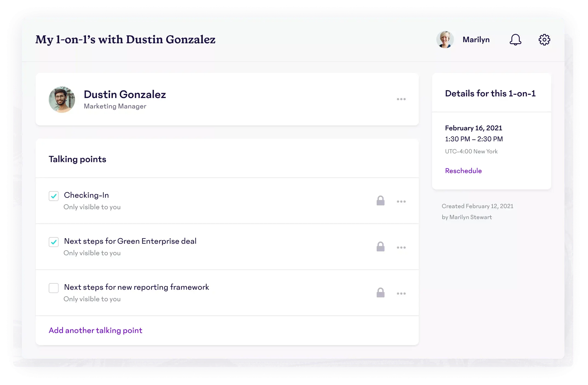Open the three-dot menu for Checking-In
Screen dimensions: 588x385
[401, 202]
